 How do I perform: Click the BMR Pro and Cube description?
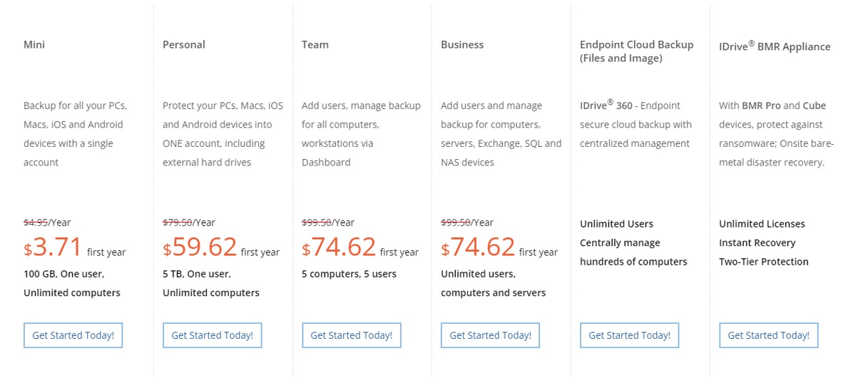777,133
